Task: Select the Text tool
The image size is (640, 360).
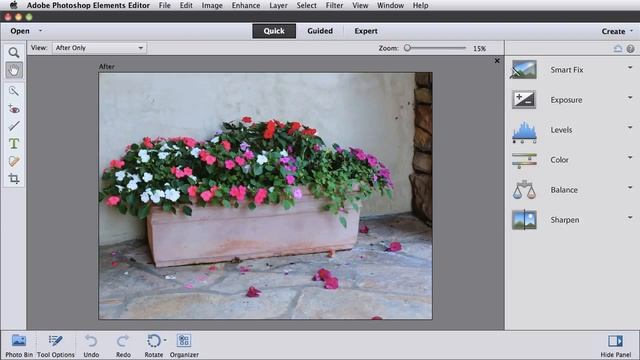Action: [14, 144]
